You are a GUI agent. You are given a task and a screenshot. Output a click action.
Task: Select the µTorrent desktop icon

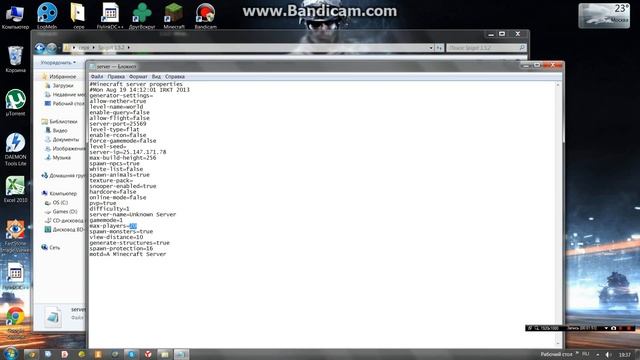[16, 102]
